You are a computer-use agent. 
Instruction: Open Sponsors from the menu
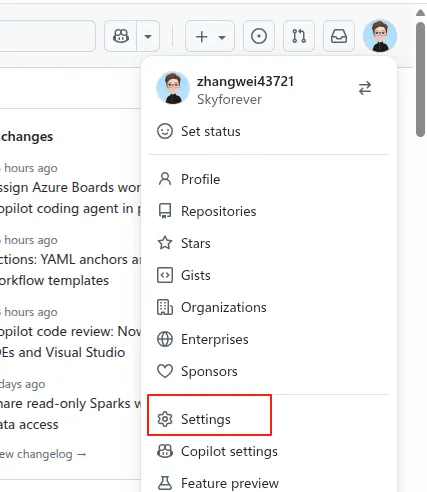(269, 371)
